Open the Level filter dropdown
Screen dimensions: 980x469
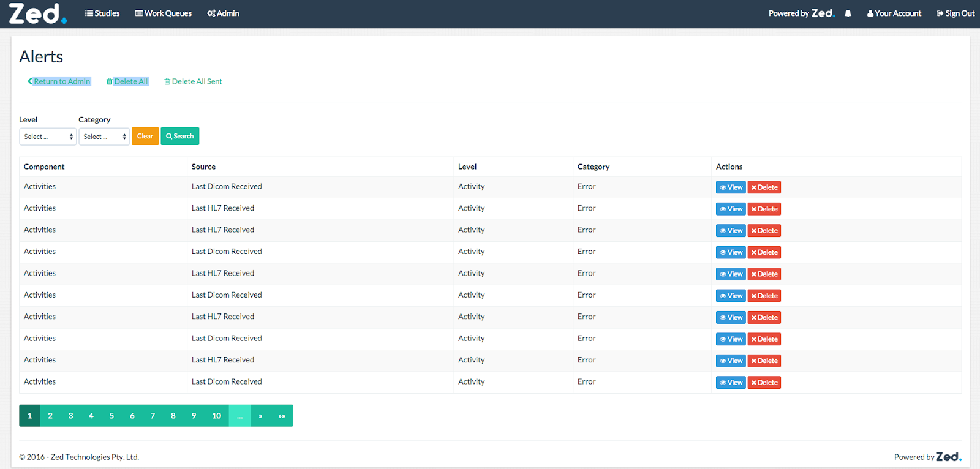pyautogui.click(x=48, y=137)
